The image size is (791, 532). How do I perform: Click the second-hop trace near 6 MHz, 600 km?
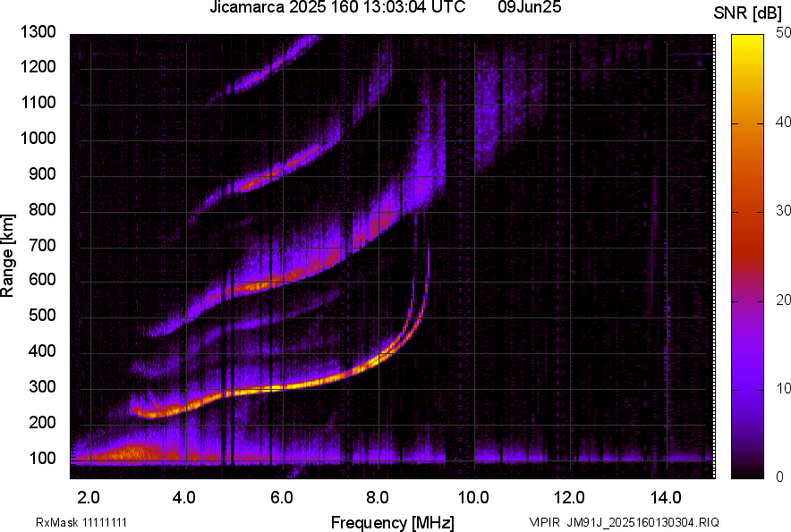pos(283,279)
